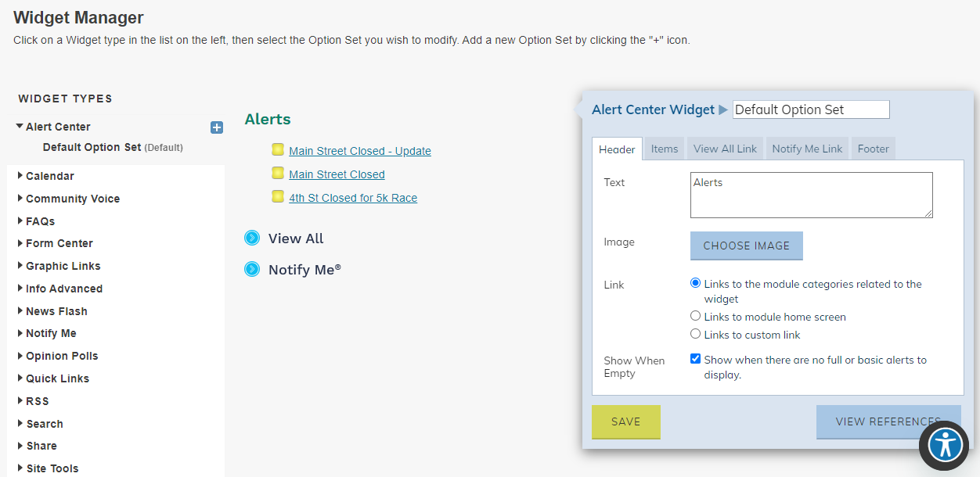Collapse the Alert Center widget type
This screenshot has height=477, width=980.
click(x=20, y=126)
